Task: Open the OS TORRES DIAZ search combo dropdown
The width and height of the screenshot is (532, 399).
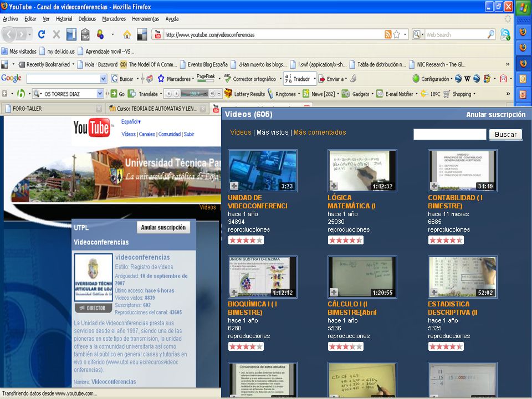Action: pyautogui.click(x=100, y=94)
